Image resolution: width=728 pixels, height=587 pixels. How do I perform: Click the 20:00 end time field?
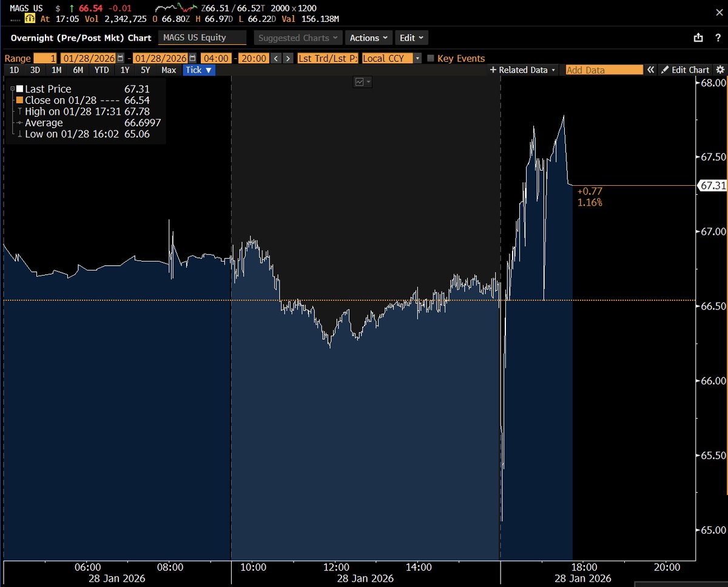(254, 58)
